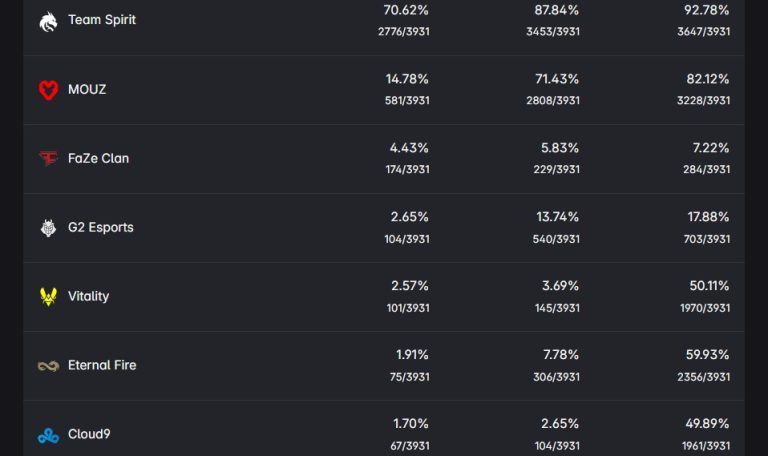The image size is (768, 456).
Task: Click the FaZe Clan logo icon
Action: (48, 158)
